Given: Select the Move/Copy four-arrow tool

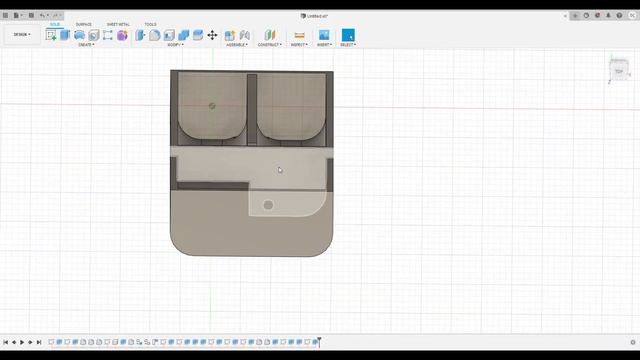Looking at the screenshot, I should point(212,35).
